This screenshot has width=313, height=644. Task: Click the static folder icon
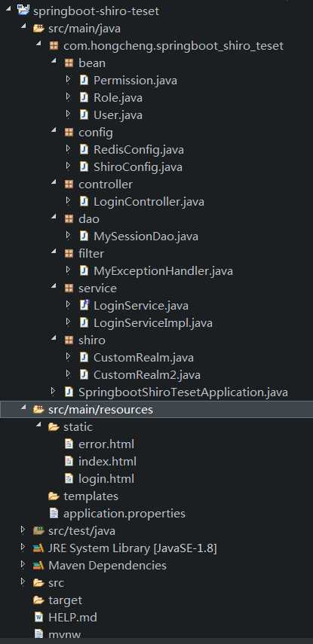(x=54, y=427)
